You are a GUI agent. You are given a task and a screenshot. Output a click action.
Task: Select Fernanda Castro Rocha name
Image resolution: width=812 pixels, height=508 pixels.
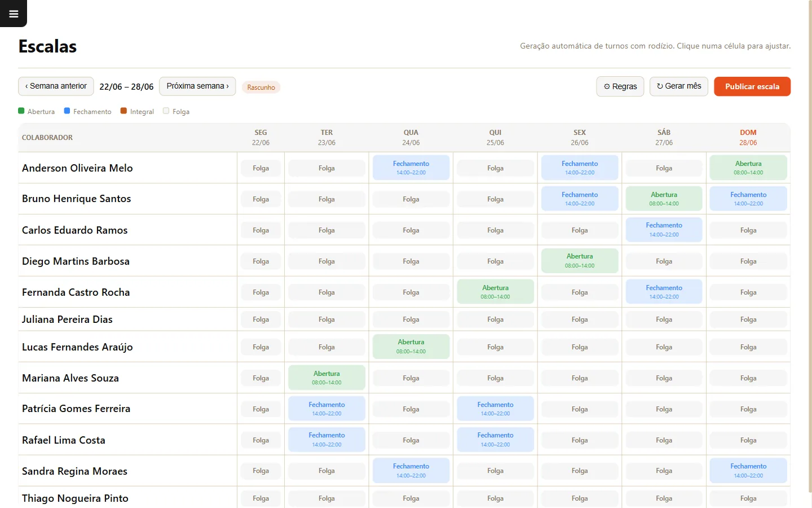pyautogui.click(x=76, y=292)
